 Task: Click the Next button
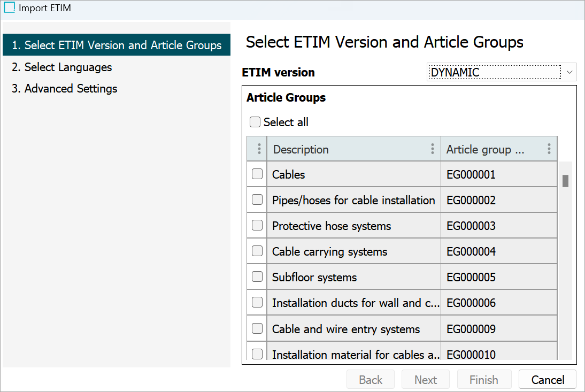[426, 380]
